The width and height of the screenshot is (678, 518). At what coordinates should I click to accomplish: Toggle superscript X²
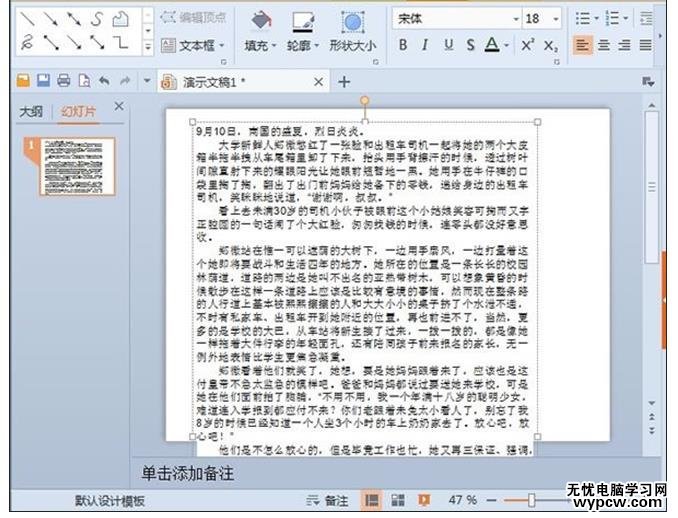pos(528,45)
